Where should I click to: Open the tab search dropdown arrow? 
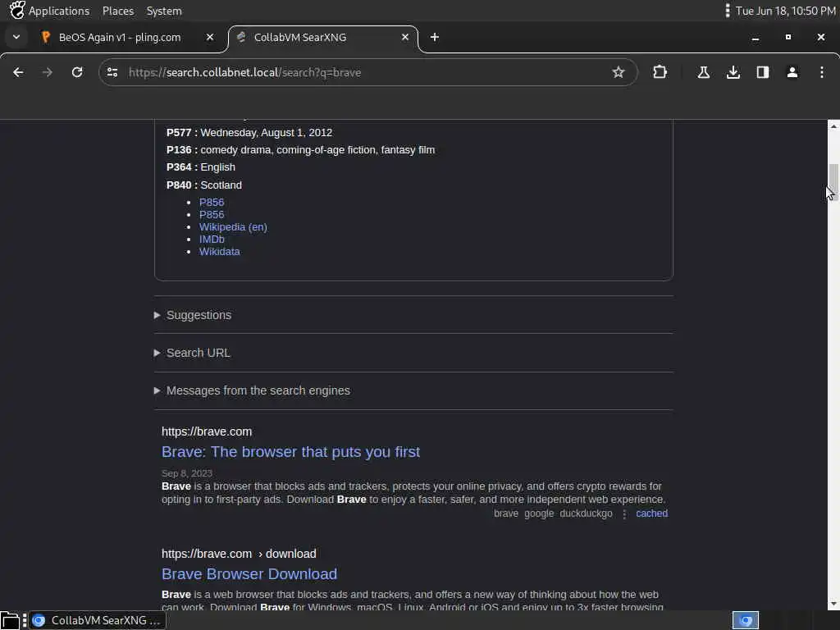click(x=16, y=37)
